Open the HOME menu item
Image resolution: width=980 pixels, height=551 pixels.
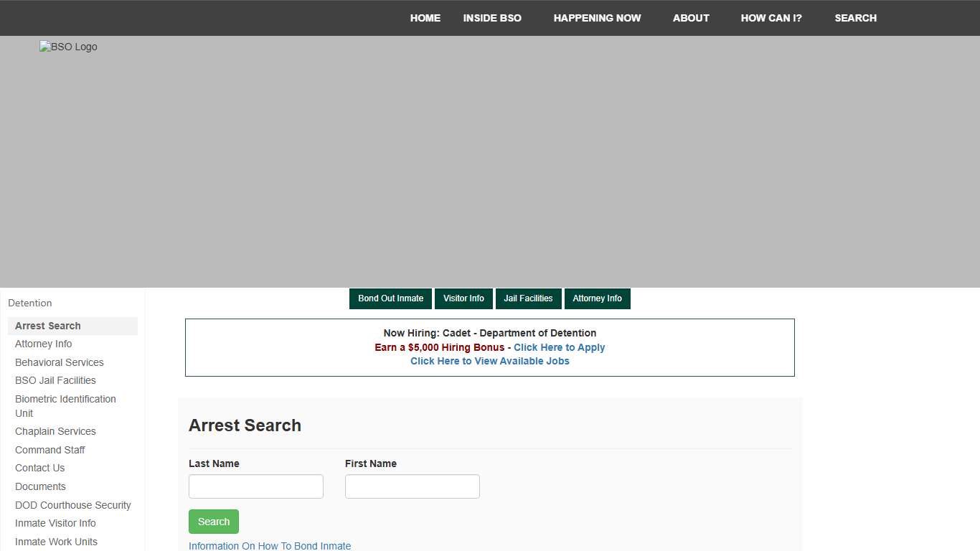click(425, 18)
